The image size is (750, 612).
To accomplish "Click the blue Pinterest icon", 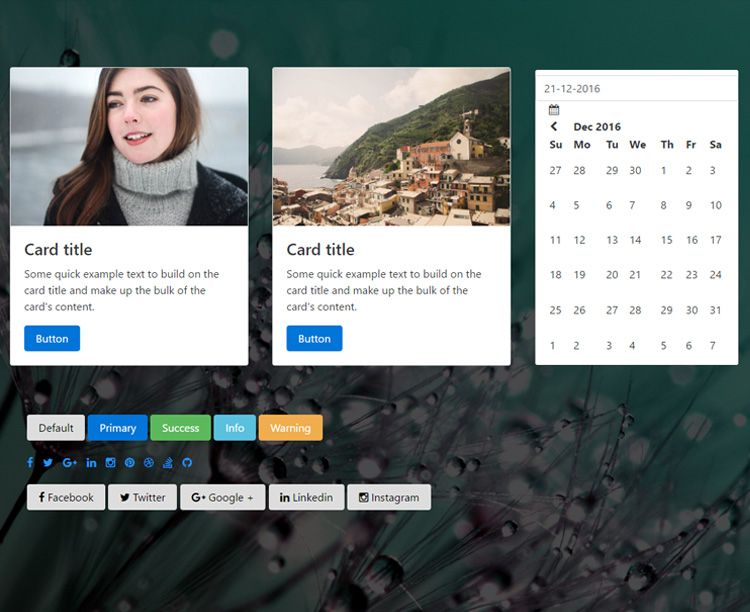I will (130, 462).
